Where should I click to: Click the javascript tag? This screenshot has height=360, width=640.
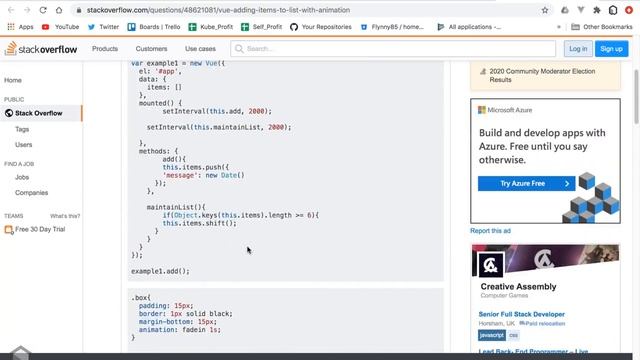(x=492, y=335)
